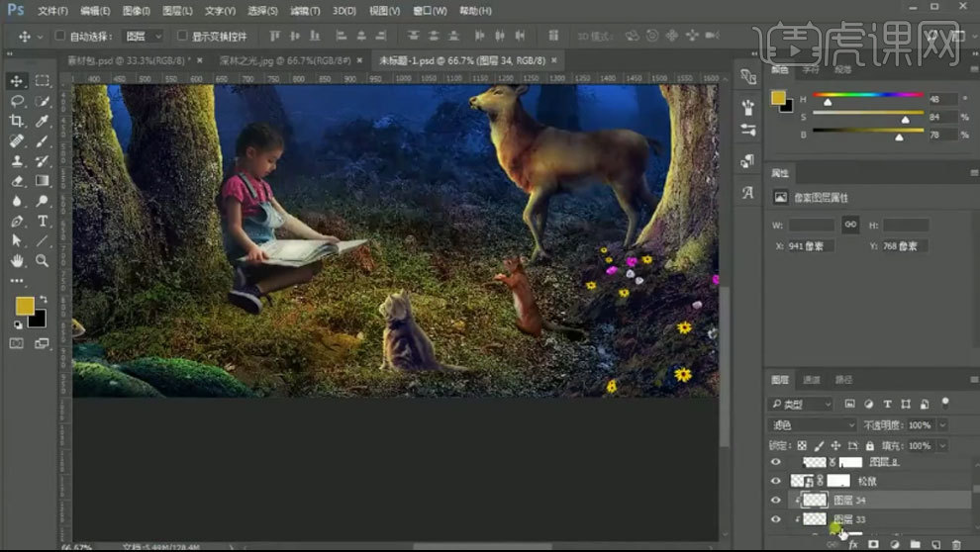Viewport: 980px width, 552px height.
Task: Reset to default foreground and background colors
Action: click(18, 324)
